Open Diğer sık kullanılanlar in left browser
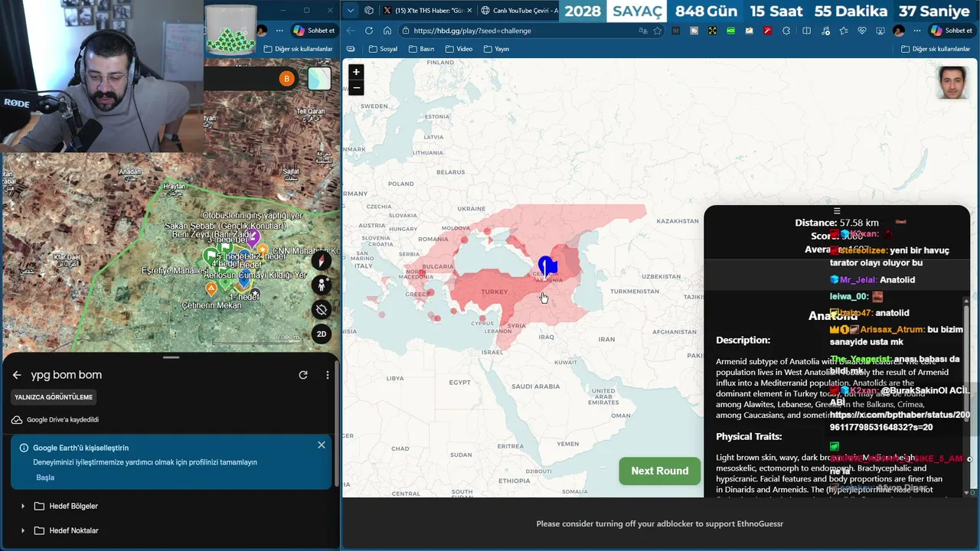This screenshot has width=980, height=551. click(298, 49)
